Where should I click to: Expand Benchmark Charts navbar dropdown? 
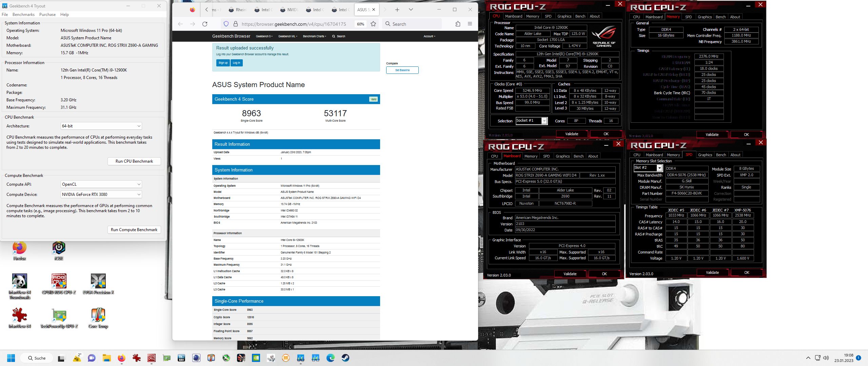(314, 36)
